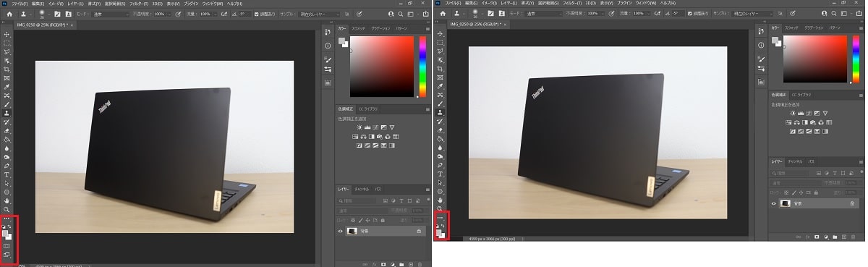Viewport: 868px width, 267px height.
Task: Select the Lasso tool in left screenshot
Action: [7, 51]
